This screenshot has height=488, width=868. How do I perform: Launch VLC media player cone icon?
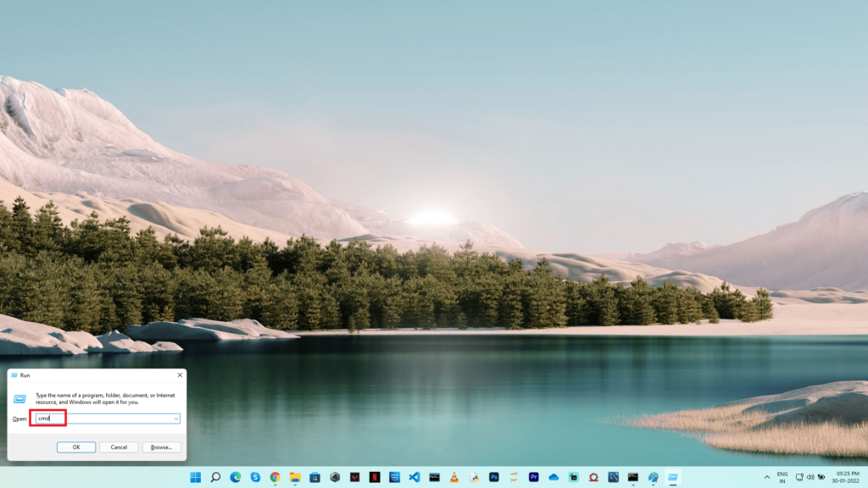click(x=454, y=477)
